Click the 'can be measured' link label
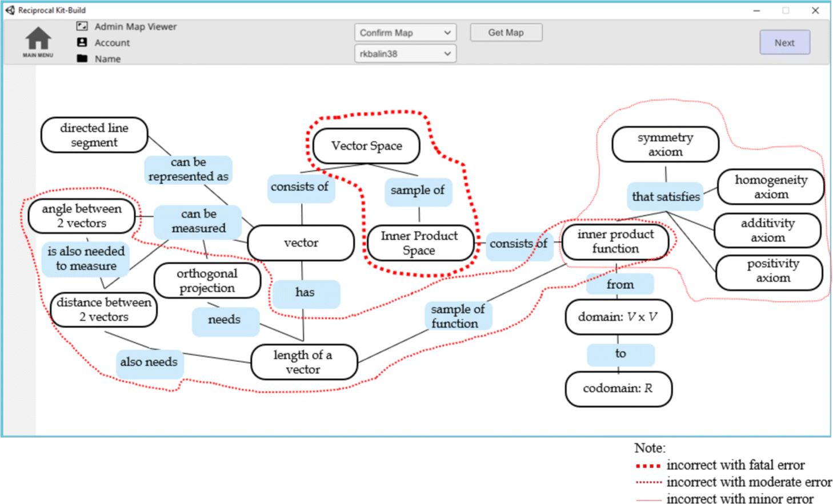The width and height of the screenshot is (833, 504). (x=198, y=221)
